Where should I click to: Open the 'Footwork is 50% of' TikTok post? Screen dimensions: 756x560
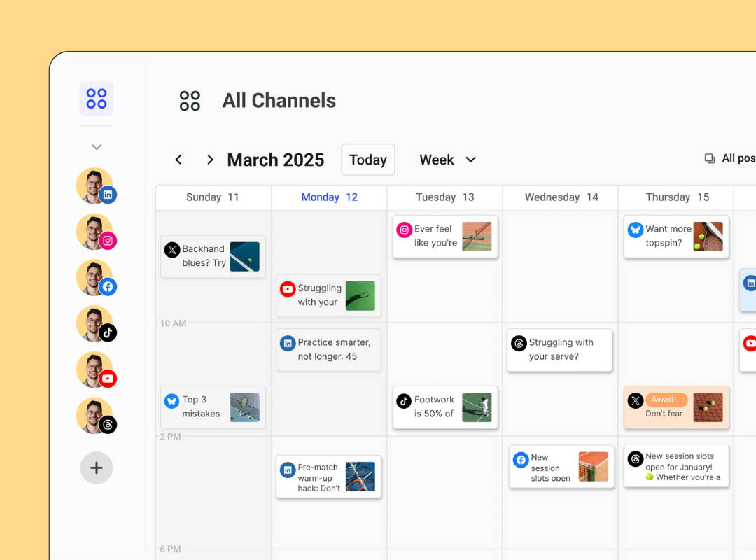tap(444, 407)
